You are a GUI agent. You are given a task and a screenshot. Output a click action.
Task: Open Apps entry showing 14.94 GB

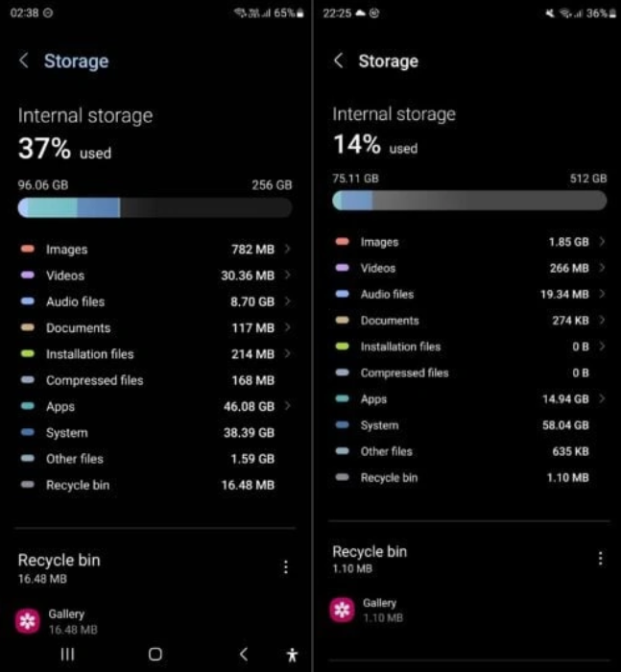pos(470,398)
